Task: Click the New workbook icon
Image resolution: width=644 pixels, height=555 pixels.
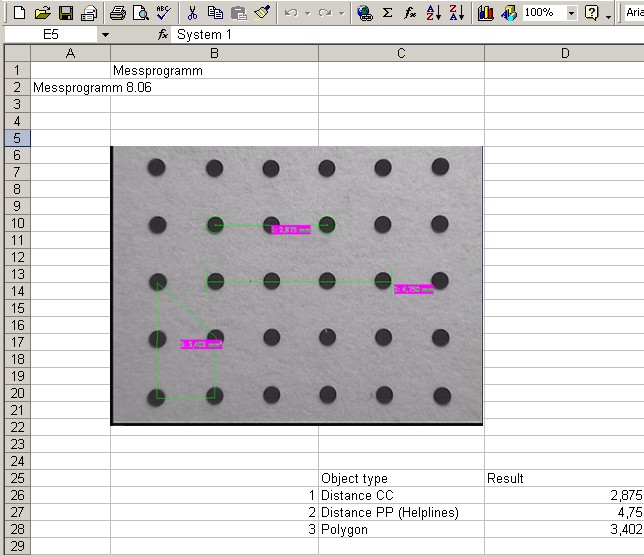Action: click(18, 13)
